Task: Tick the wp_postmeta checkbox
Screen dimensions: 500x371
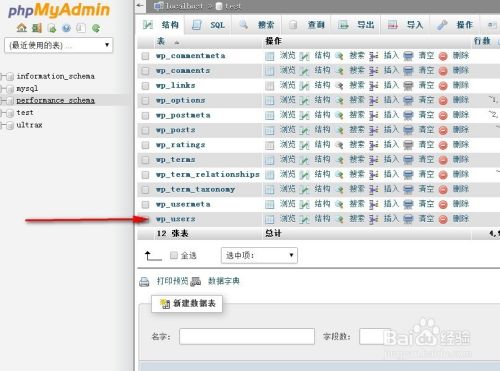Action: [145, 115]
